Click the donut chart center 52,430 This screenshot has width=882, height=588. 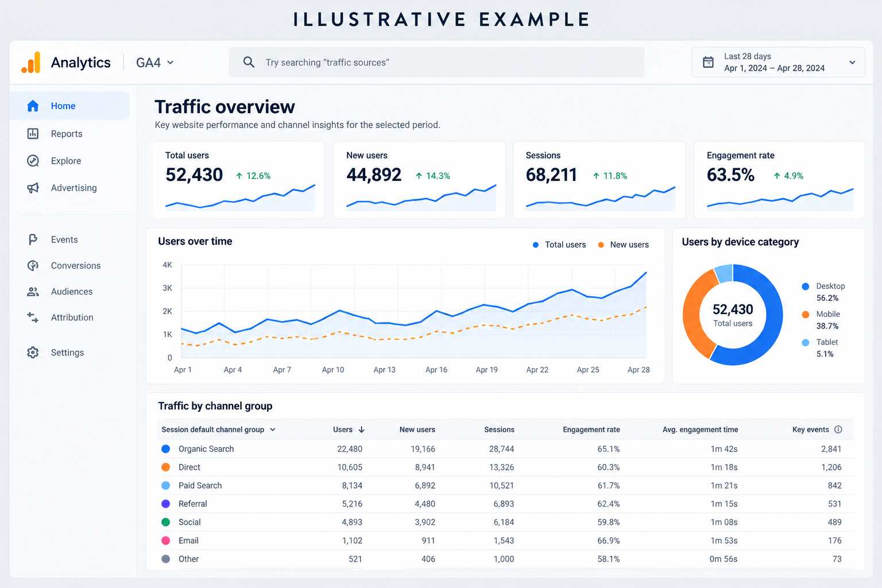click(733, 310)
